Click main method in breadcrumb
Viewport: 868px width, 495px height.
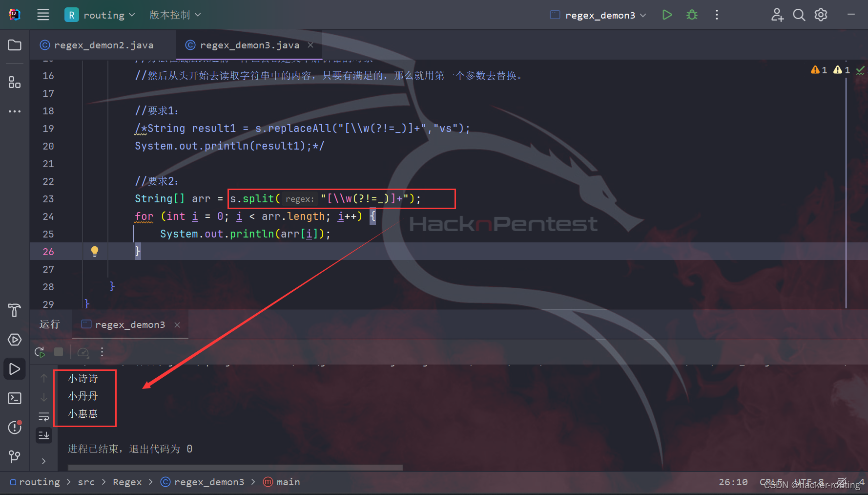[282, 482]
